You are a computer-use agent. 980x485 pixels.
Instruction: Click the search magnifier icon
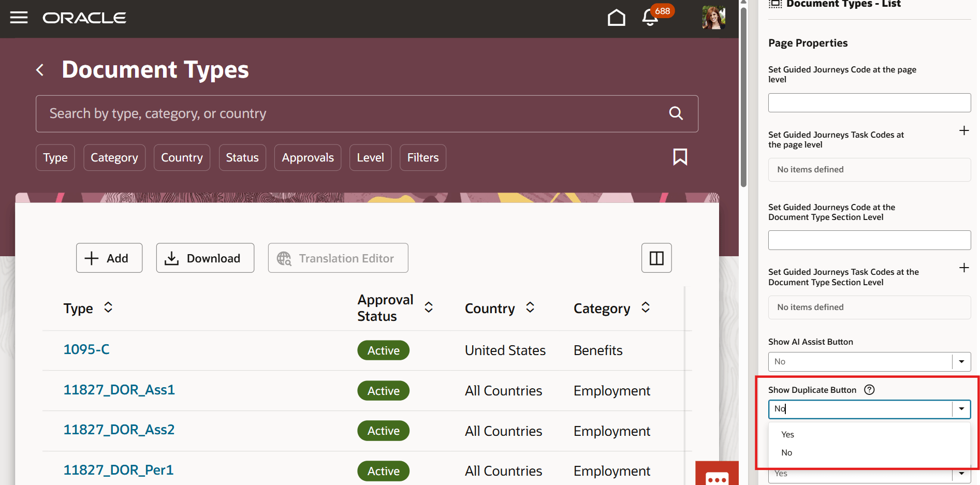(x=676, y=113)
